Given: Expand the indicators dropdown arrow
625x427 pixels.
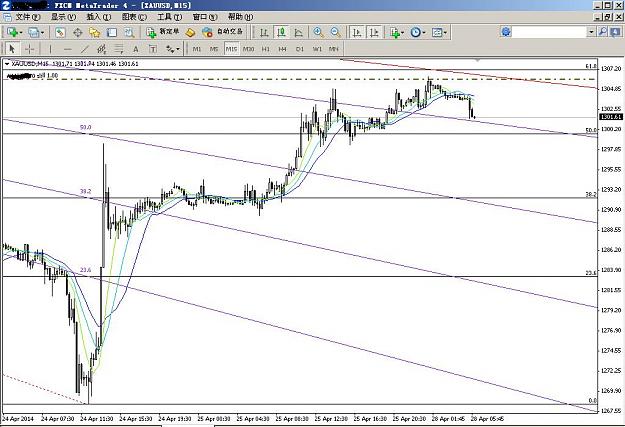Looking at the screenshot, I should point(403,33).
